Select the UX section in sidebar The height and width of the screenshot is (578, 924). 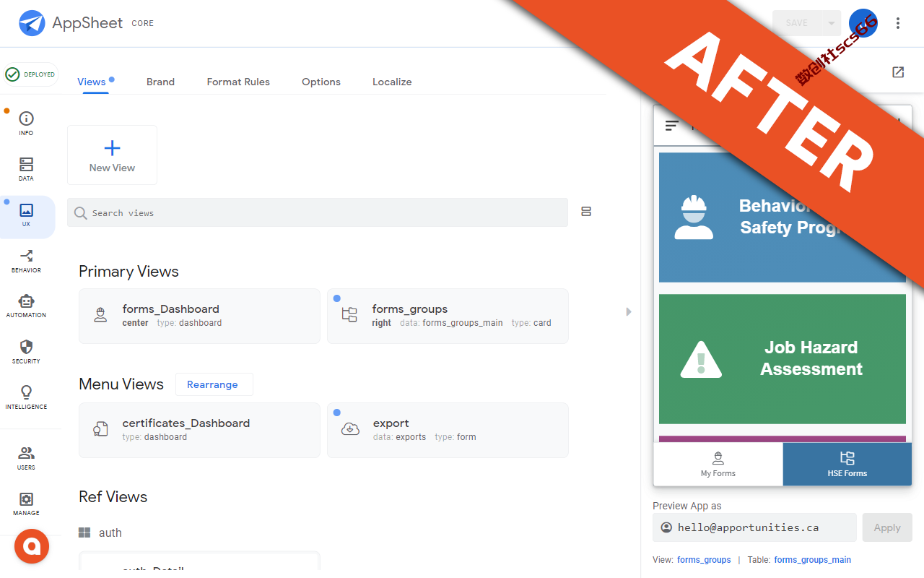(x=26, y=215)
